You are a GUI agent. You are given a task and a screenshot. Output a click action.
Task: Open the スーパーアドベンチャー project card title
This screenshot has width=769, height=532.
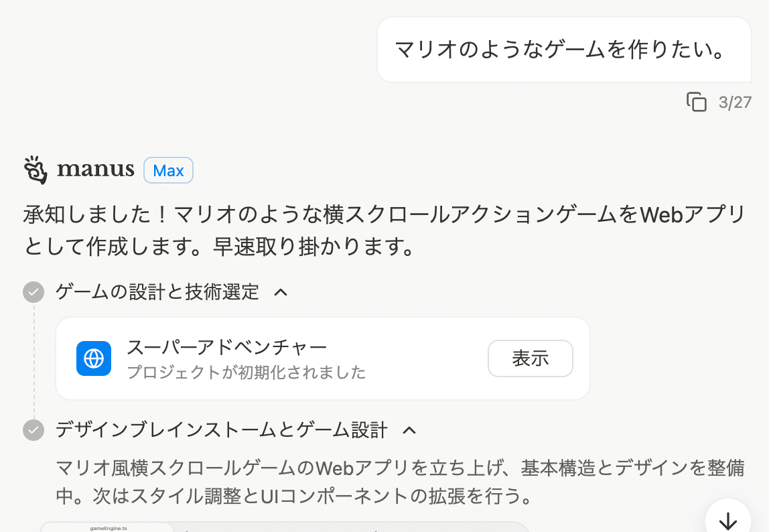(x=226, y=347)
